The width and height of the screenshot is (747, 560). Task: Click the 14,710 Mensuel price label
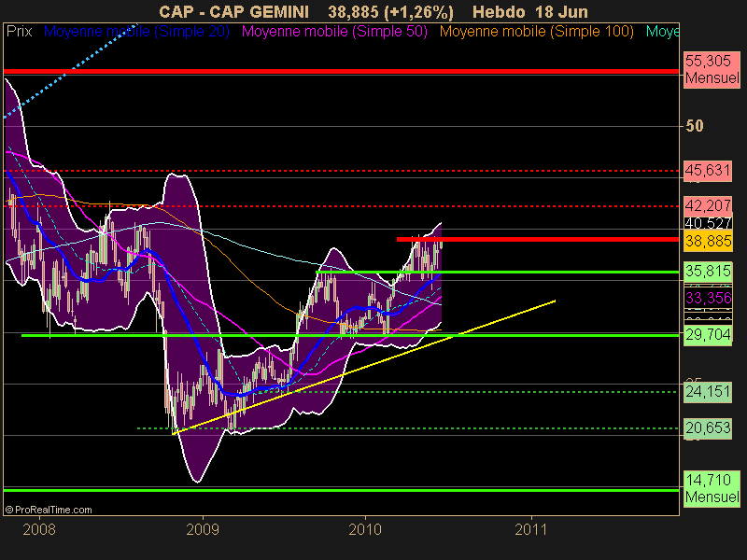click(x=712, y=488)
